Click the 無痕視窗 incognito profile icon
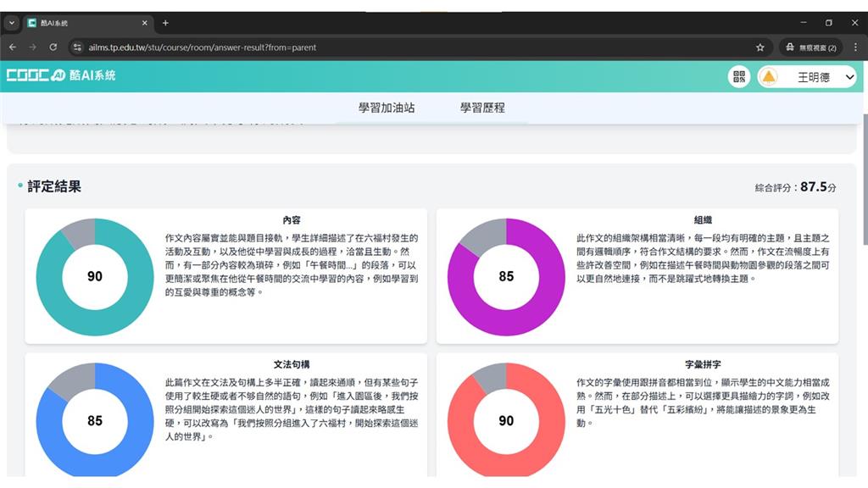This screenshot has height=488, width=868. (x=812, y=48)
